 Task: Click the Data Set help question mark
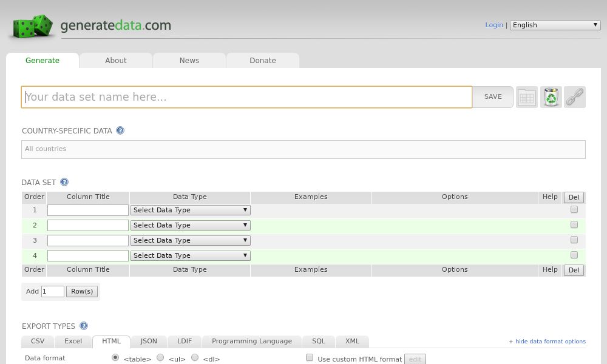tap(64, 182)
